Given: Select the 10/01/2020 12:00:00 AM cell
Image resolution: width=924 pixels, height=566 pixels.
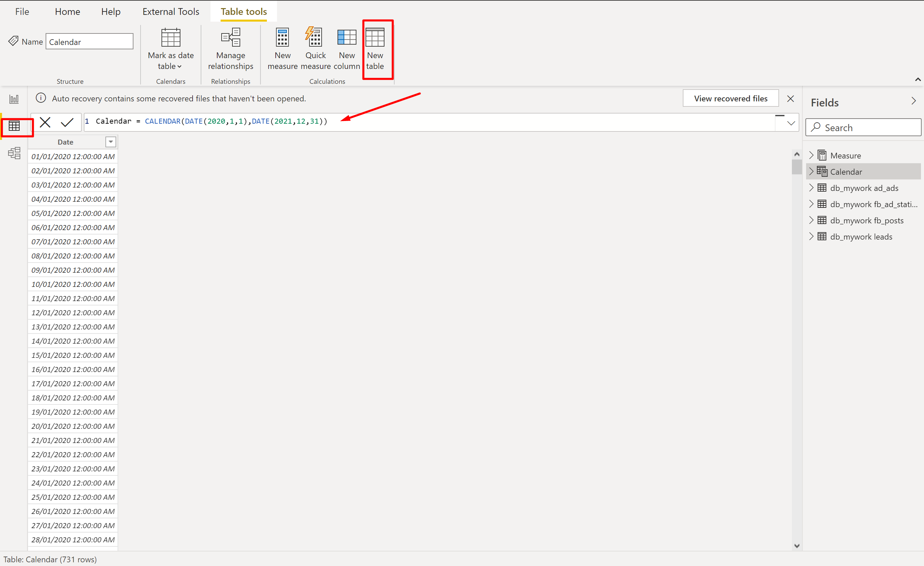Looking at the screenshot, I should tap(73, 284).
